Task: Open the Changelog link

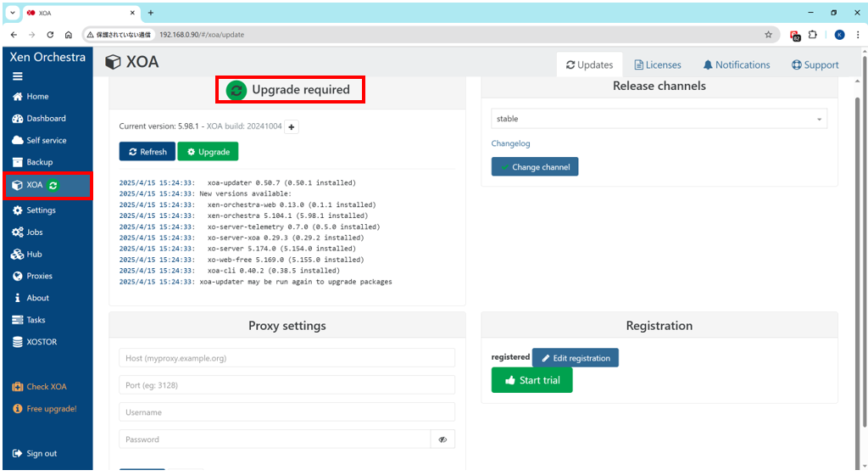Action: coord(510,144)
